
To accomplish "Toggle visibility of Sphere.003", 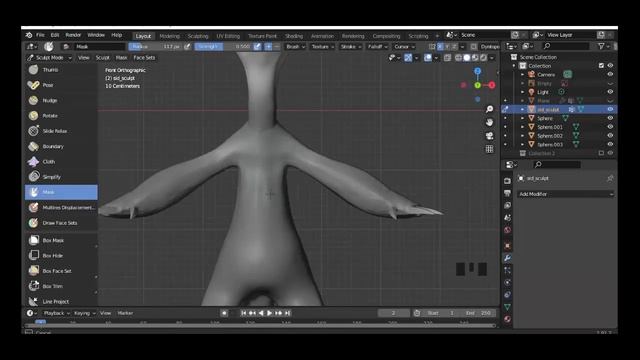I will click(610, 144).
